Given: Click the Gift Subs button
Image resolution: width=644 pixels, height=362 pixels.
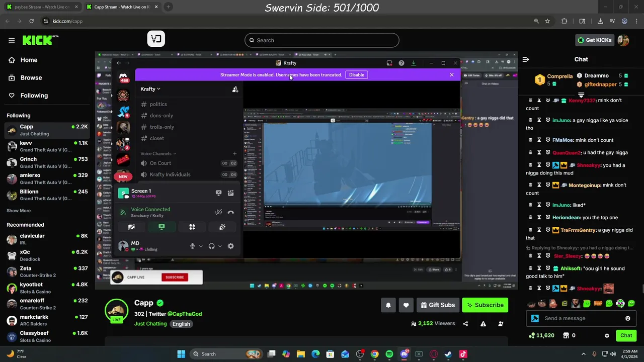Looking at the screenshot, I should (x=438, y=305).
